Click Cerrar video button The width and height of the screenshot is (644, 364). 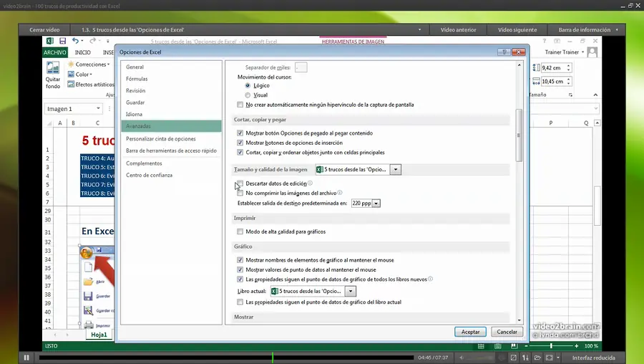[44, 29]
